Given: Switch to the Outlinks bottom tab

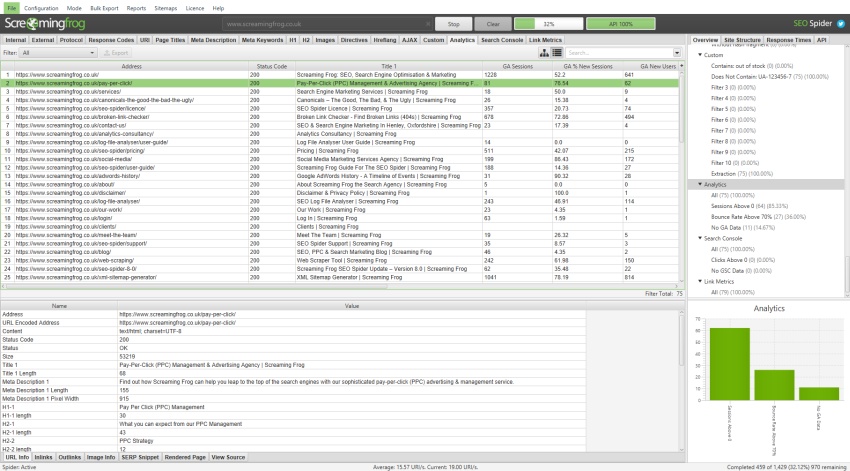Looking at the screenshot, I should click(69, 457).
